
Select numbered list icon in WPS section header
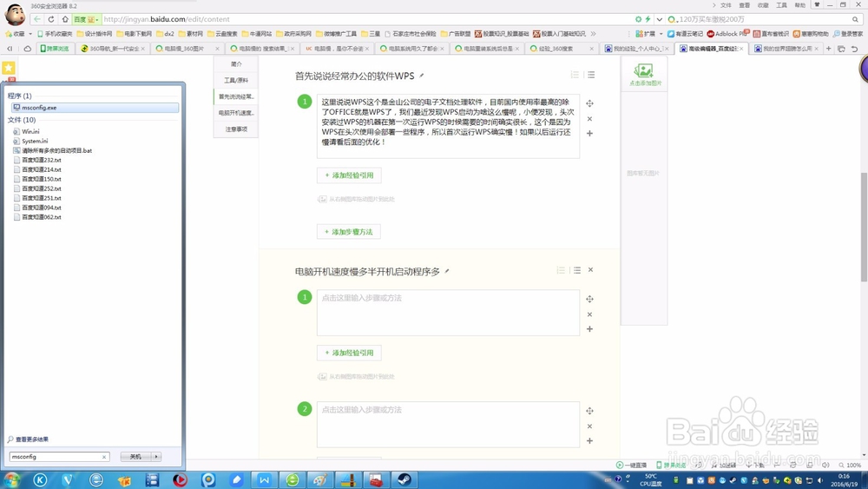pyautogui.click(x=575, y=74)
